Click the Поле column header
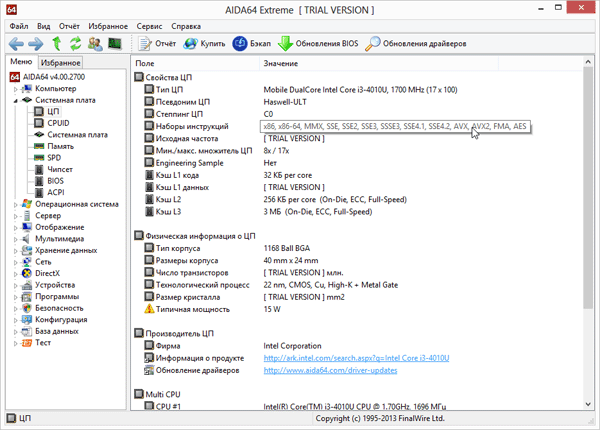The image size is (600, 430). [196, 64]
